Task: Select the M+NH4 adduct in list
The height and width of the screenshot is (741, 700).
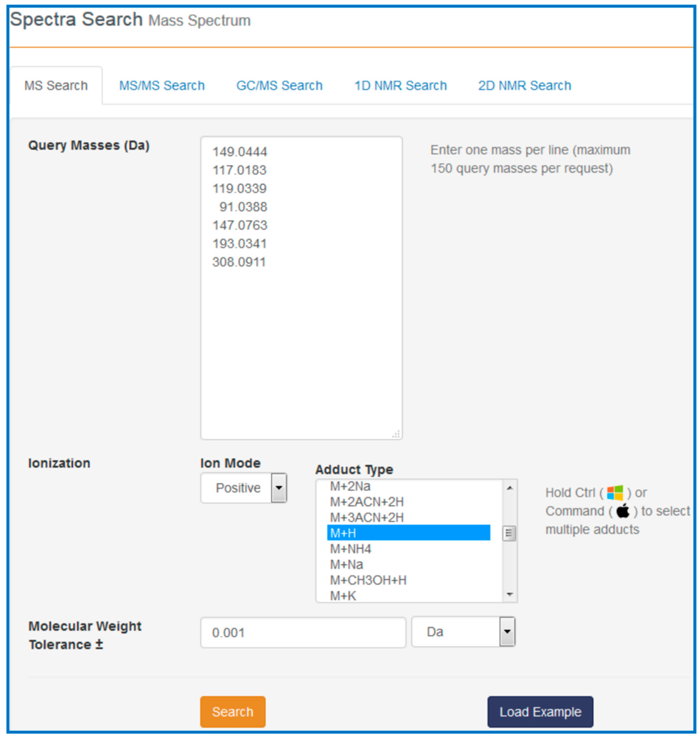Action: [x=409, y=549]
